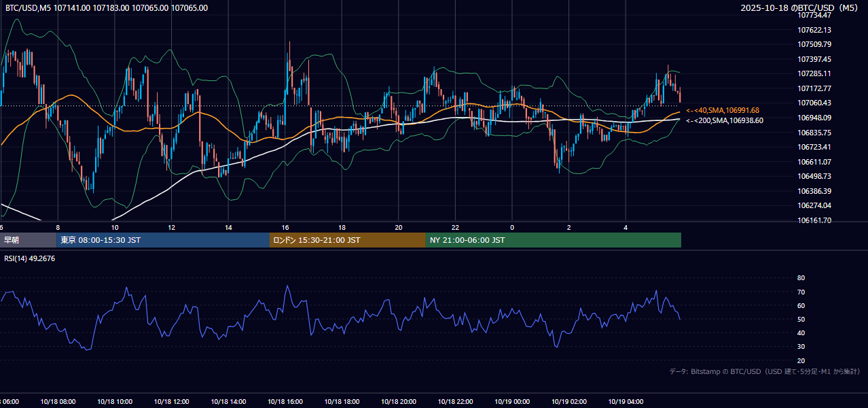868x408 pixels.
Task: Click the RSI(14) 49.2676 indicator label
Action: (30, 258)
